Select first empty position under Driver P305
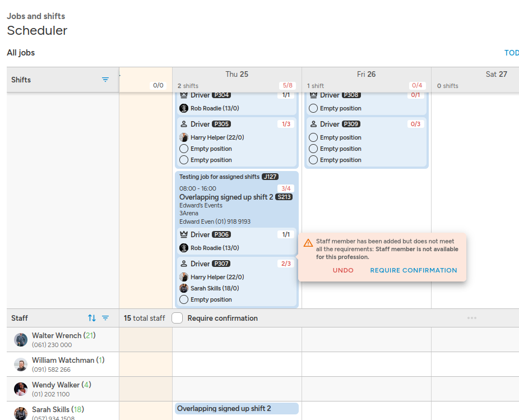 [184, 149]
